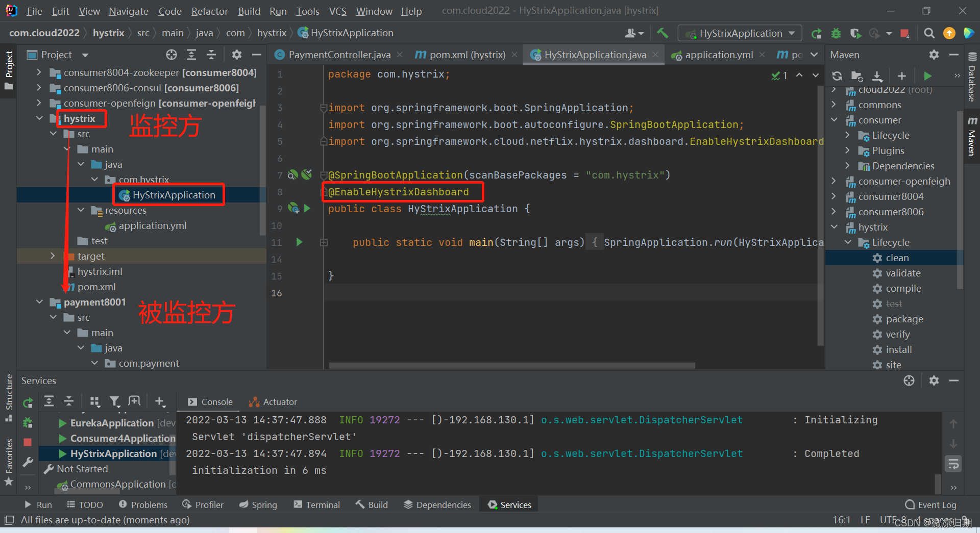This screenshot has height=533, width=980.
Task: Open Maven panel settings gear
Action: (x=934, y=55)
